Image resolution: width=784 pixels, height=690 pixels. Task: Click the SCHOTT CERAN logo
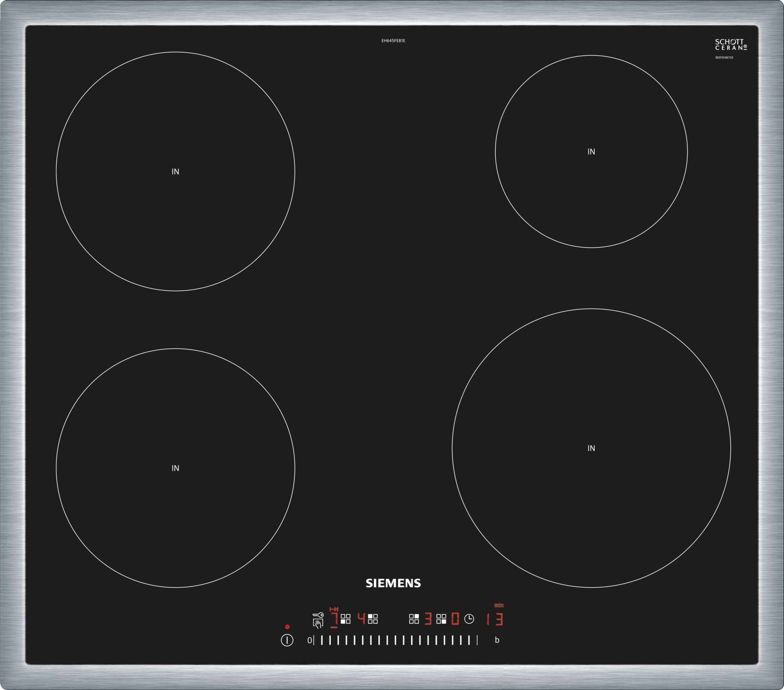coord(731,44)
